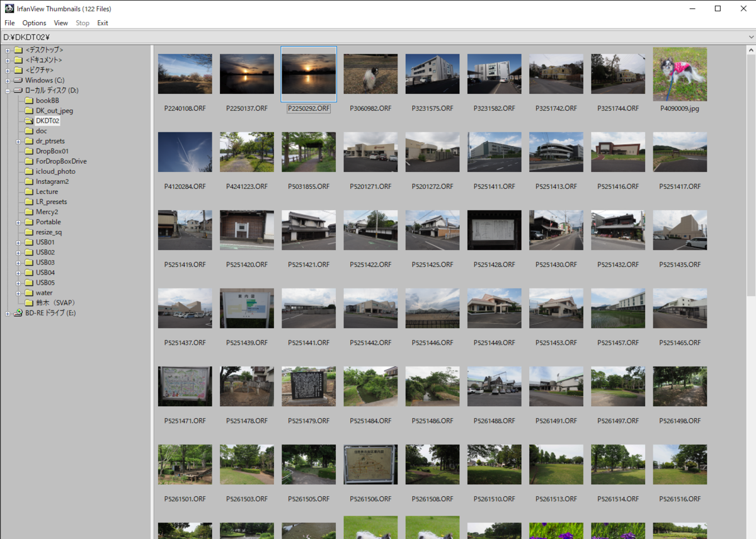756x539 pixels.
Task: Select the bookBB folder icon
Action: click(29, 101)
